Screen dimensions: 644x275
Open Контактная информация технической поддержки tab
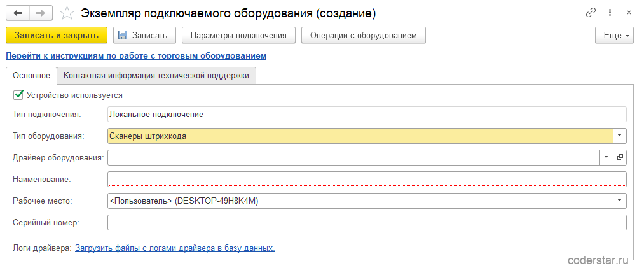coord(156,76)
